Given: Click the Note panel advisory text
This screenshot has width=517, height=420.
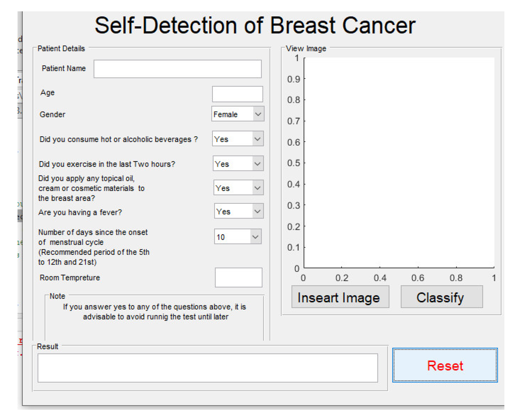Looking at the screenshot, I should pyautogui.click(x=155, y=312).
